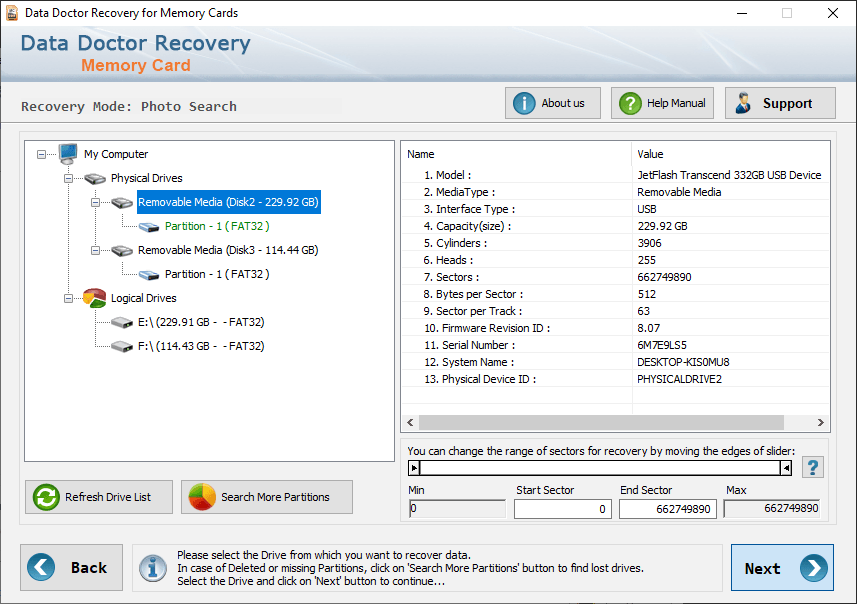The image size is (857, 604).
Task: Click the Disk3 removable media drive icon
Action: coord(122,250)
